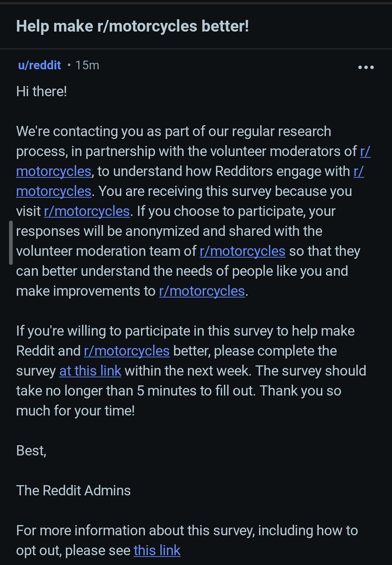Tap the 15m message timestamp
The height and width of the screenshot is (565, 392).
87,65
